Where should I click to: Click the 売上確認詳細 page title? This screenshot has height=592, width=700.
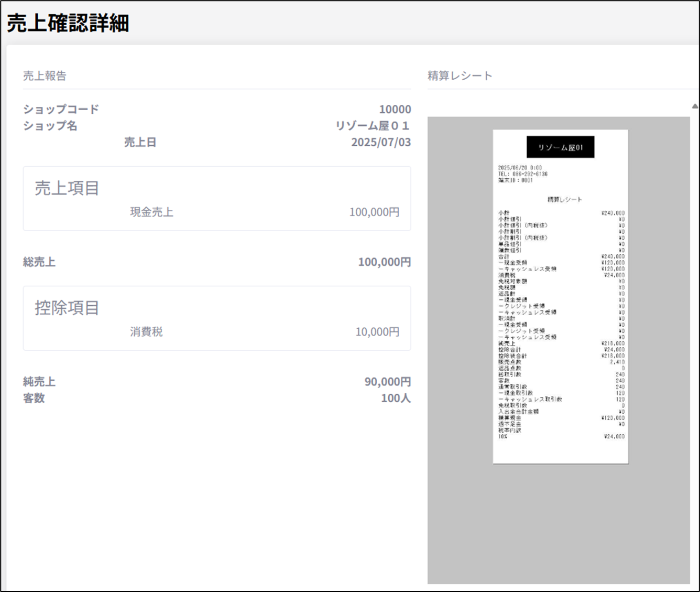tap(68, 24)
